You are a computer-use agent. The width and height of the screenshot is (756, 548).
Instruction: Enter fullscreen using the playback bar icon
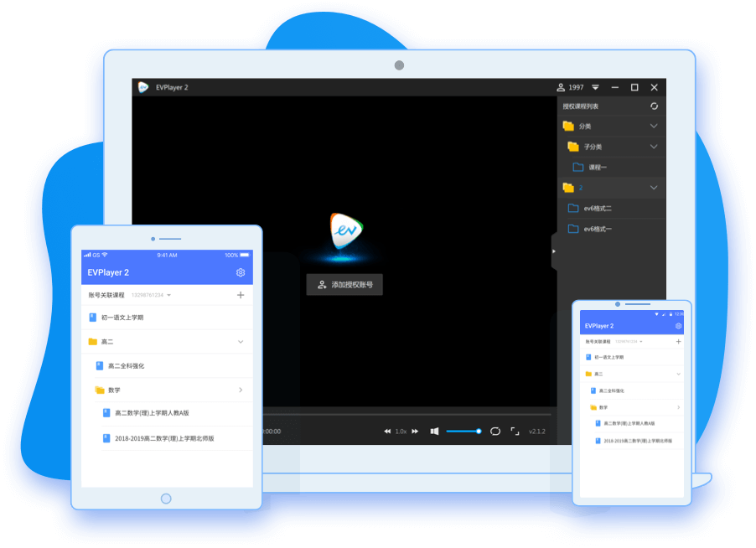(x=515, y=431)
